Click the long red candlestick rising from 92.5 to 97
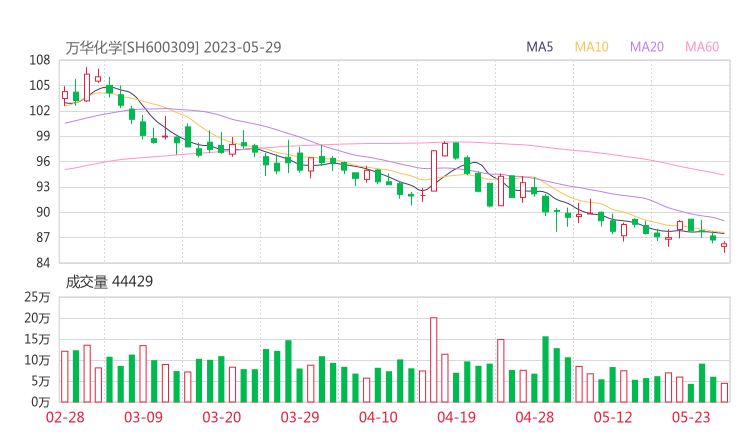This screenshot has height=440, width=740. point(434,171)
